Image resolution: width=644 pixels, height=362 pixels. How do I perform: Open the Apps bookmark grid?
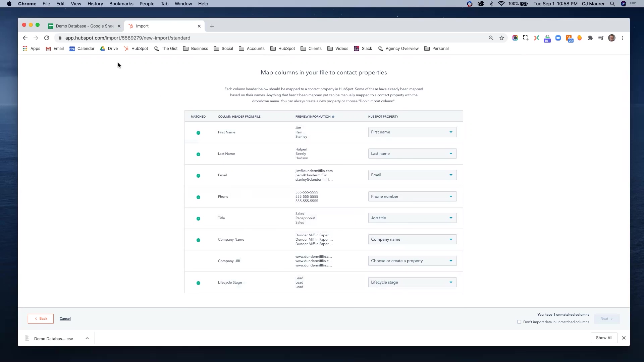[x=31, y=49]
